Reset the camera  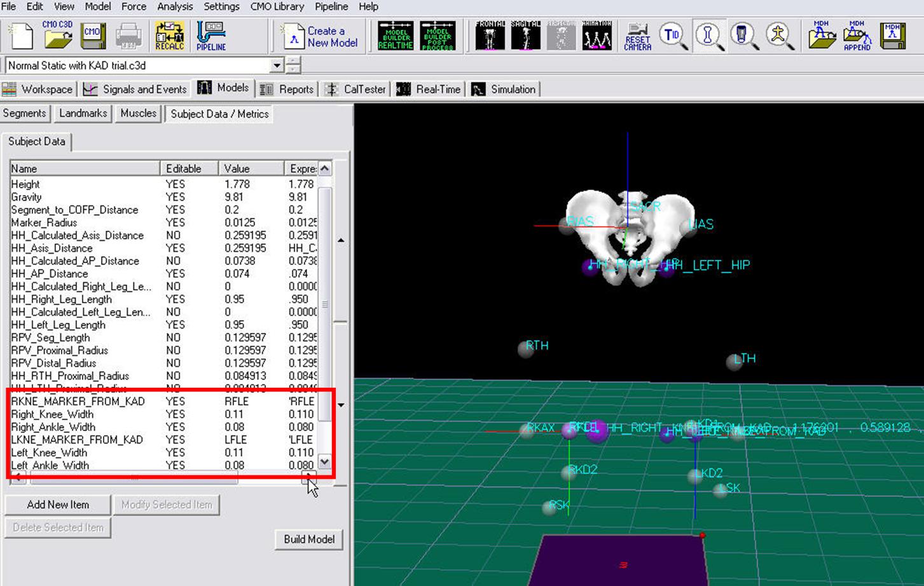point(637,37)
